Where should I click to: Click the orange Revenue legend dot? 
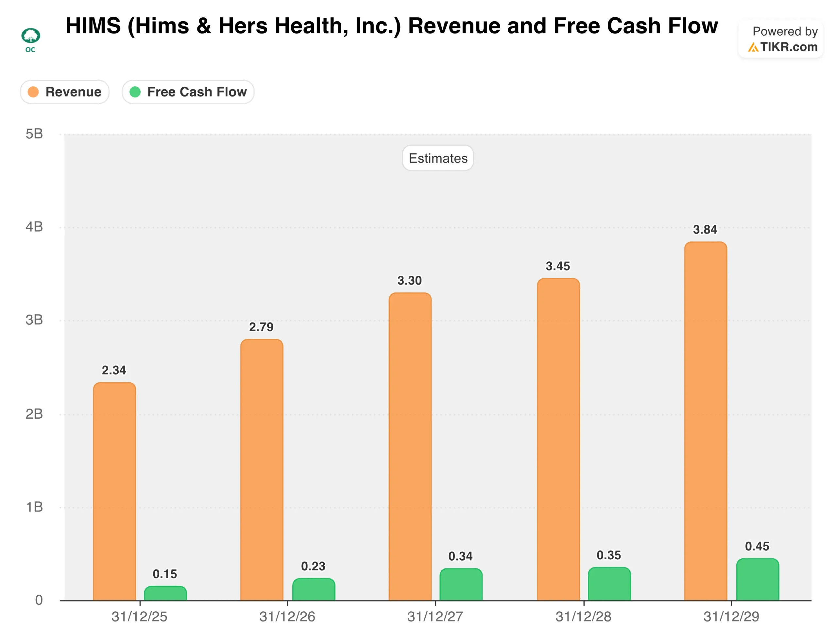point(33,92)
